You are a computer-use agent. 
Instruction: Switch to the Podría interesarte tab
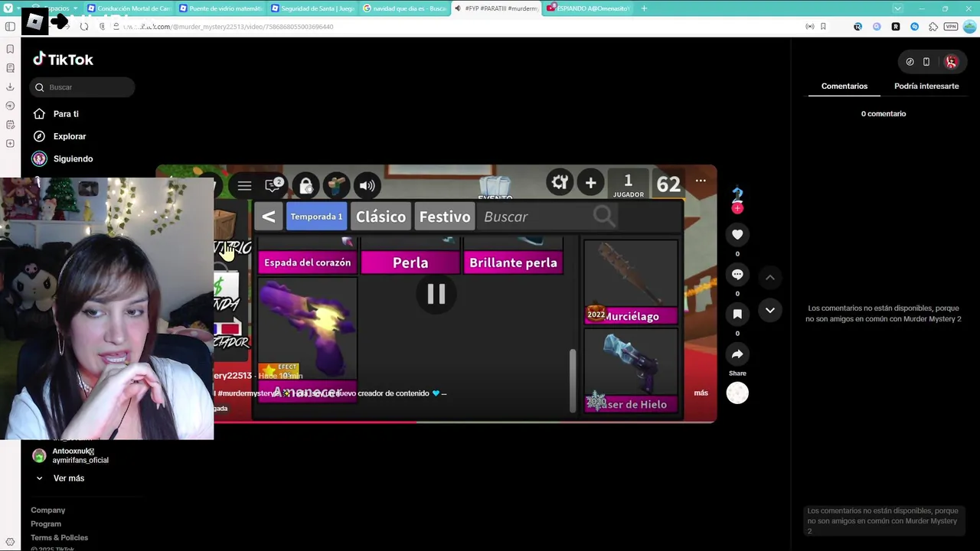coord(926,86)
